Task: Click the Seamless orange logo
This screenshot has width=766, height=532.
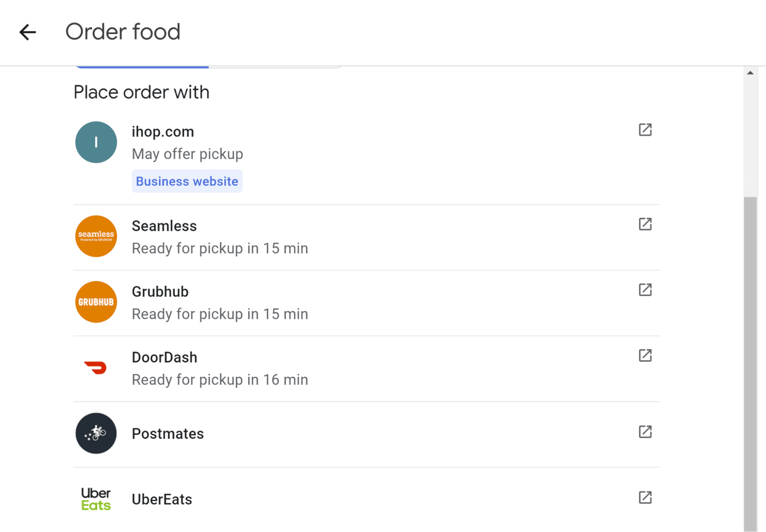Action: [96, 236]
